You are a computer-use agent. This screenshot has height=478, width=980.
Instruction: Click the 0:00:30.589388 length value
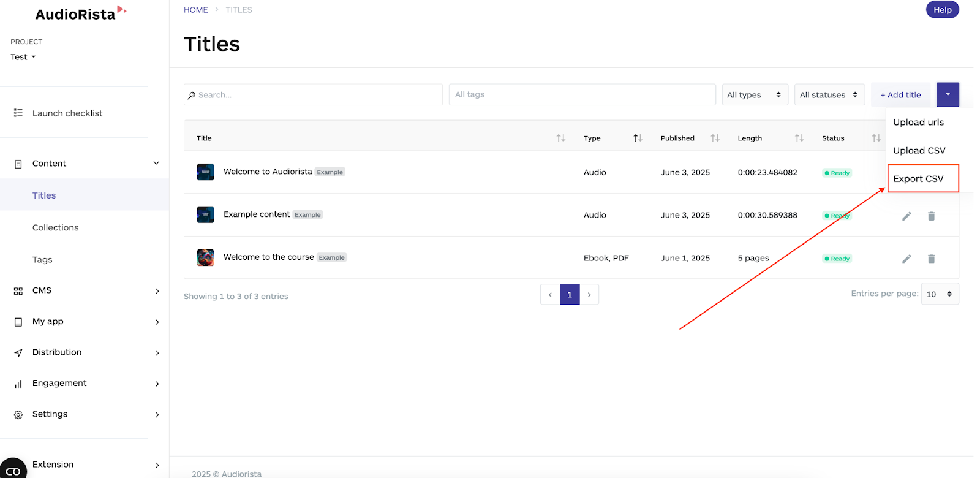pyautogui.click(x=767, y=215)
